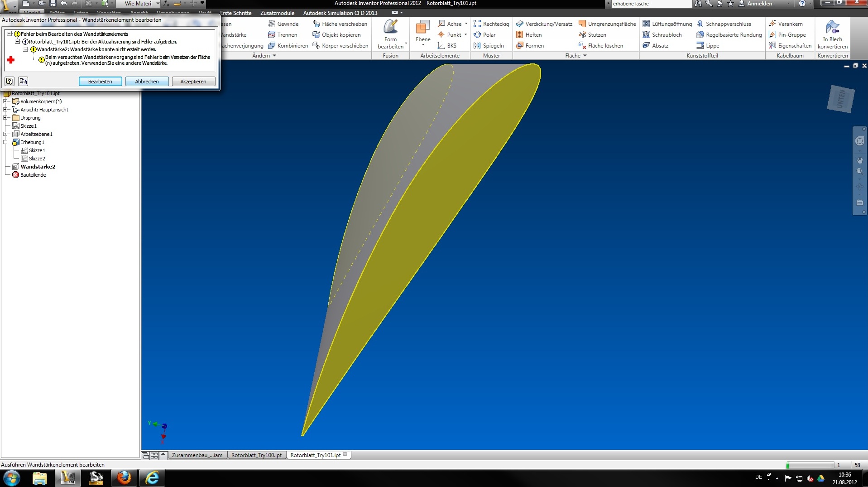The image size is (868, 487).
Task: Switch to the Zusammenbau document tab
Action: [197, 455]
